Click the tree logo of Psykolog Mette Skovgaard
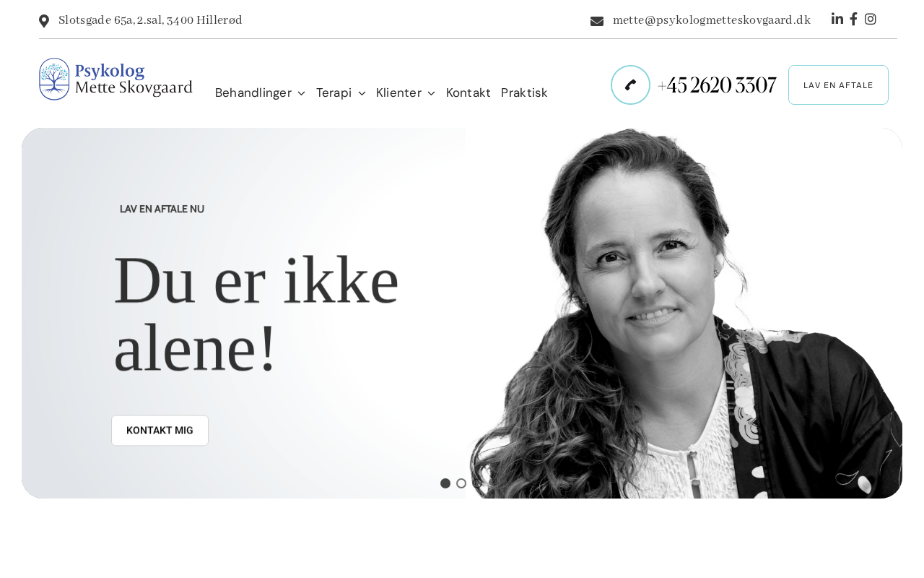Viewport: 924px width, 578px height. [54, 79]
